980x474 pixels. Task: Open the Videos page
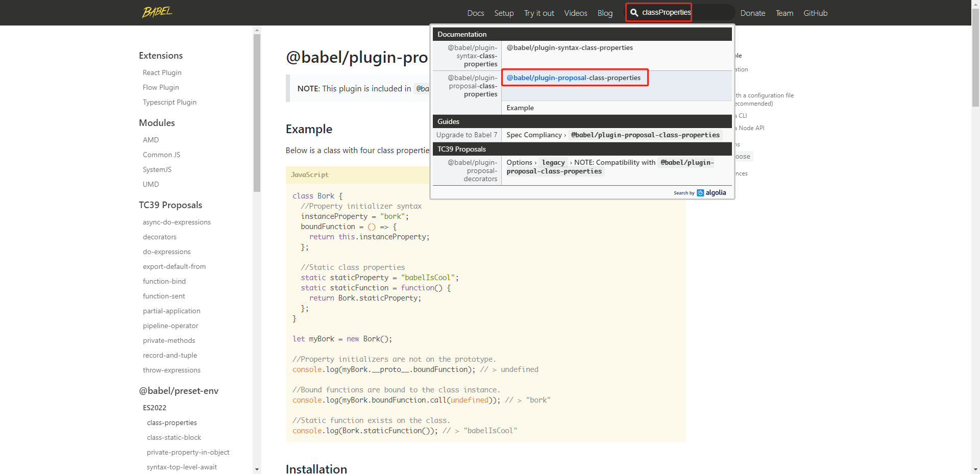[576, 13]
